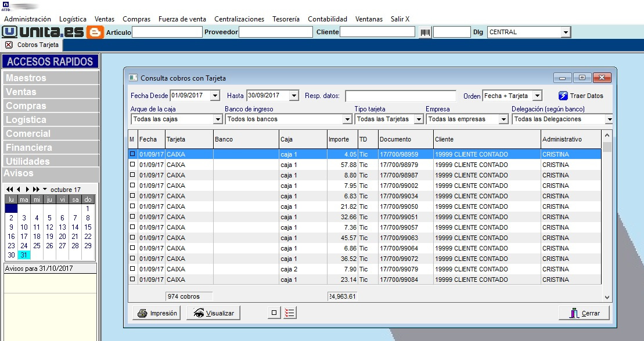Open the Administración menu
Image resolution: width=644 pixels, height=341 pixels.
tap(27, 19)
